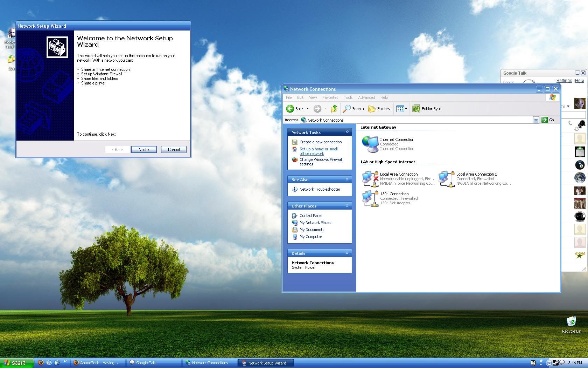Open Search in Network Connections toolbar
The width and height of the screenshot is (588, 368).
coord(353,109)
